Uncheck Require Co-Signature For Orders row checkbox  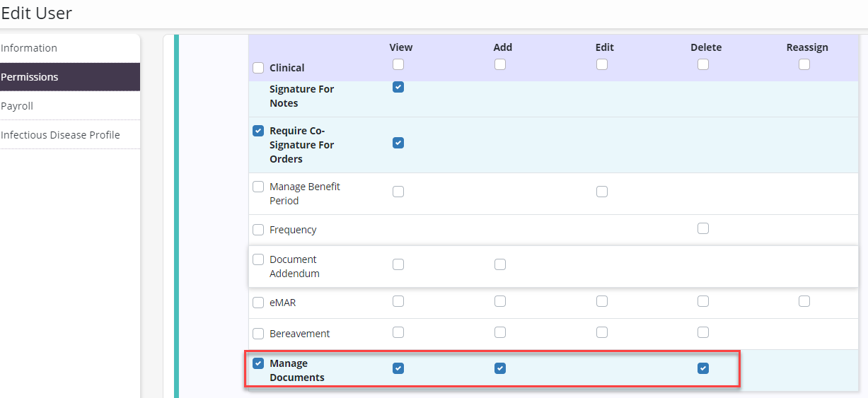click(x=258, y=131)
